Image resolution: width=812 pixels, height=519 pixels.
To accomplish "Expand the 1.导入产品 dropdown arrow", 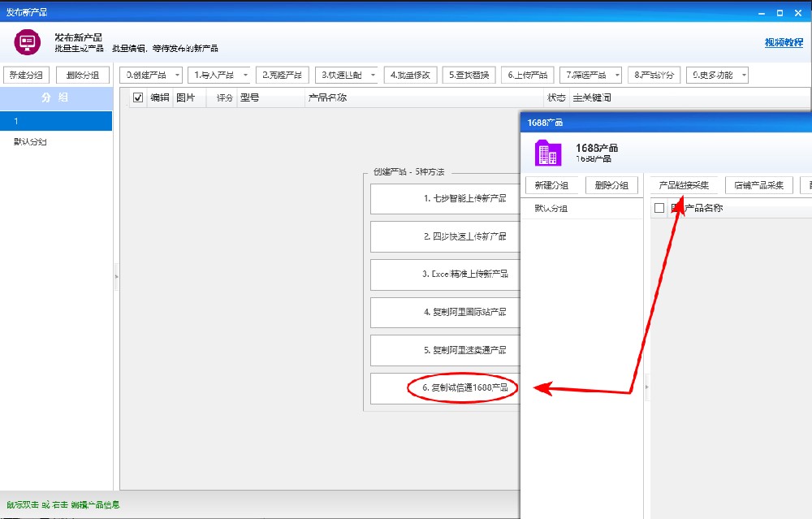I will click(x=245, y=75).
